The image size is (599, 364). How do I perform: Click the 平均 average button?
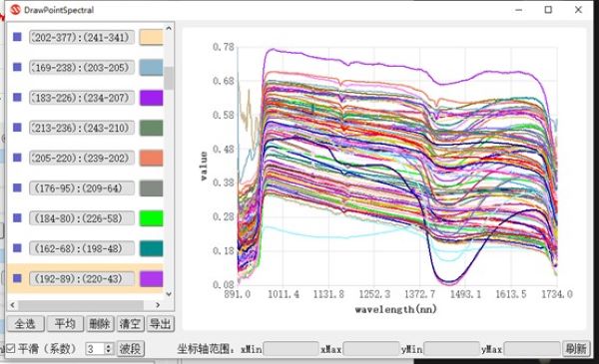pyautogui.click(x=65, y=324)
